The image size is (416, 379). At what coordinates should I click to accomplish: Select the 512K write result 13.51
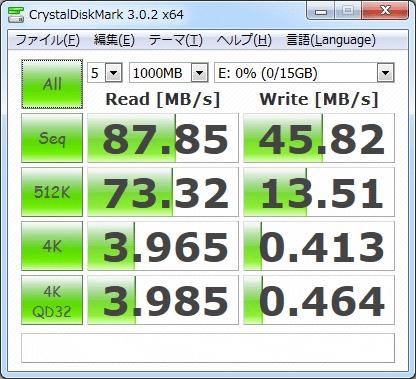[x=319, y=192]
